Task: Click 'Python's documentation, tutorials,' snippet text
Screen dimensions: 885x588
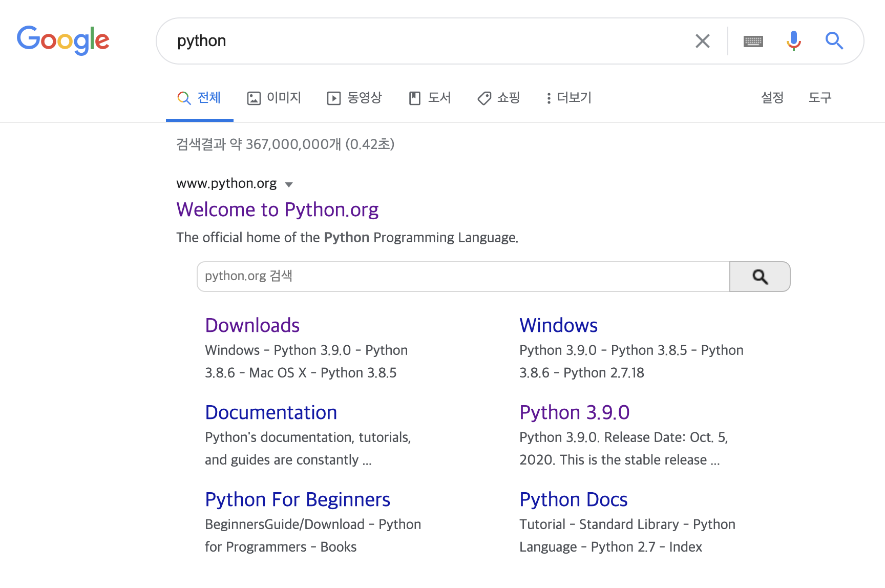Action: (308, 437)
